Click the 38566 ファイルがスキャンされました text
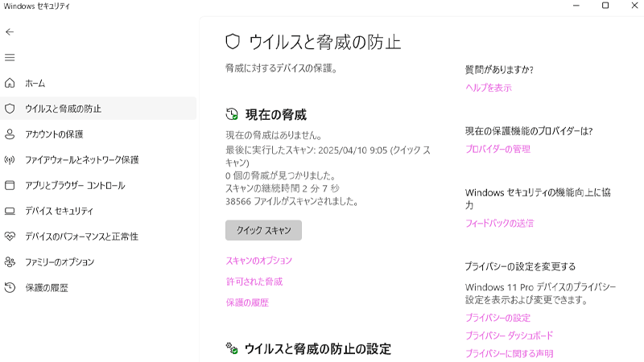This screenshot has width=644, height=362. click(292, 202)
